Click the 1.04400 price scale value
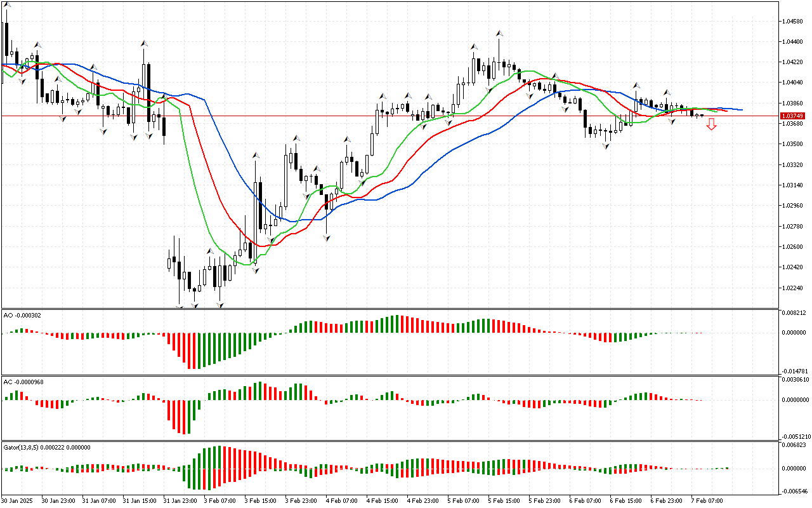The image size is (812, 508). pyautogui.click(x=794, y=42)
